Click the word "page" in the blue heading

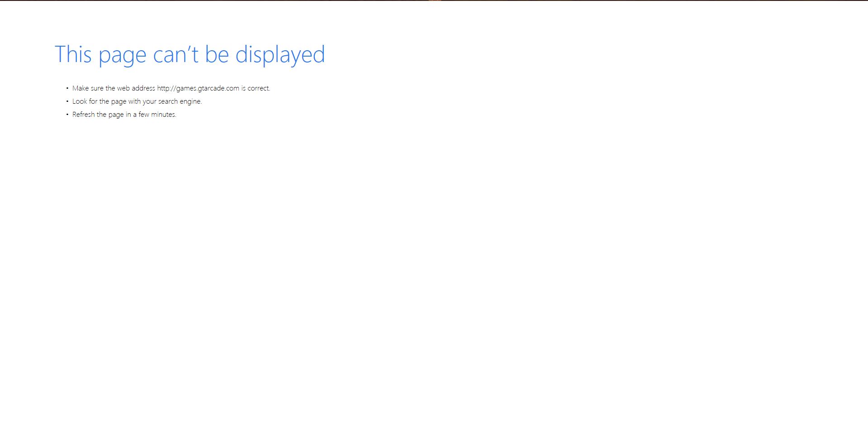[x=122, y=56]
